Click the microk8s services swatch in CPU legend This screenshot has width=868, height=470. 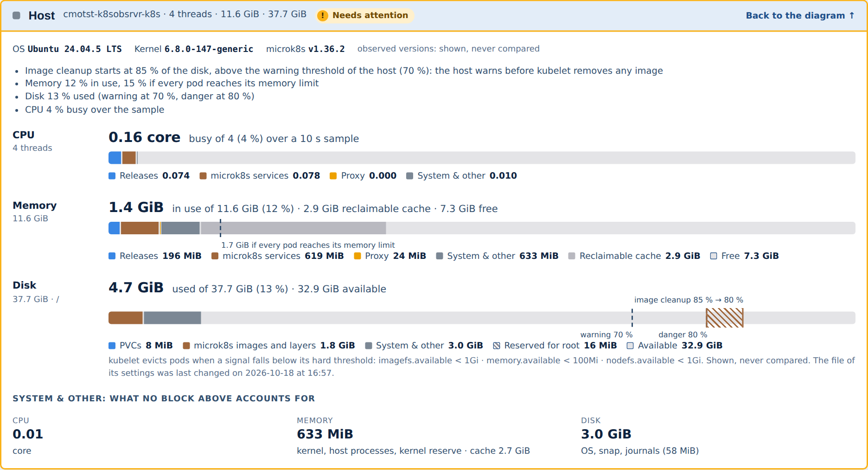coord(203,176)
